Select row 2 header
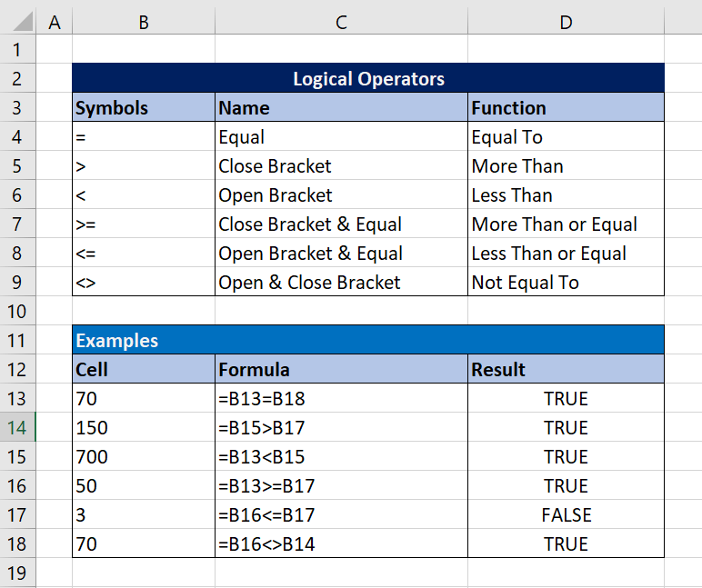702x588 pixels. tap(18, 79)
